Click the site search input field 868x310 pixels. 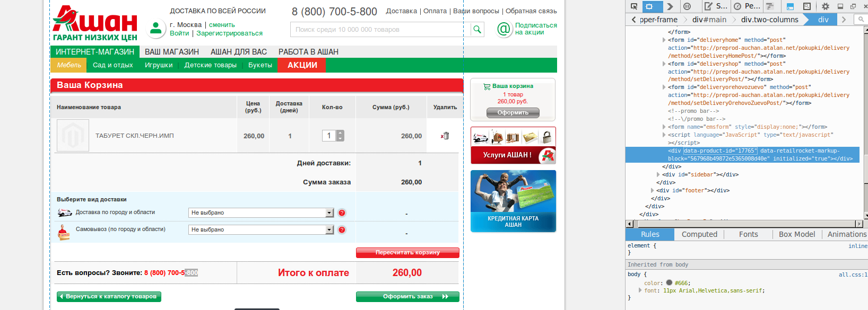point(380,29)
